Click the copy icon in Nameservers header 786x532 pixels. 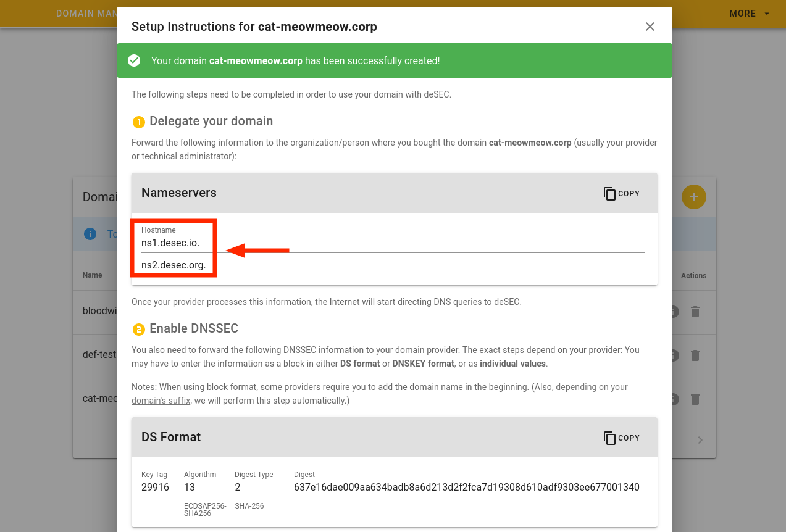point(609,193)
